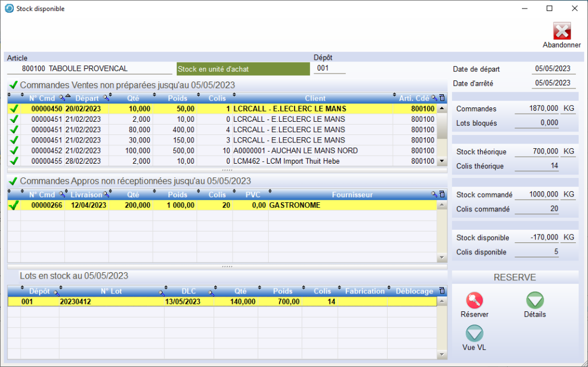Click the Vue VL teal arrow icon

click(474, 334)
